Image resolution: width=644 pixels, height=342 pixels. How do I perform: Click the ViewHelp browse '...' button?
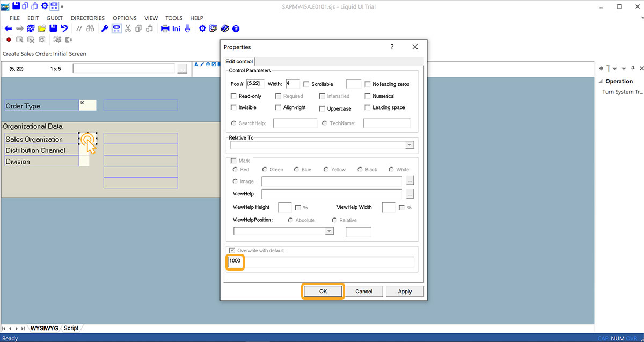410,194
